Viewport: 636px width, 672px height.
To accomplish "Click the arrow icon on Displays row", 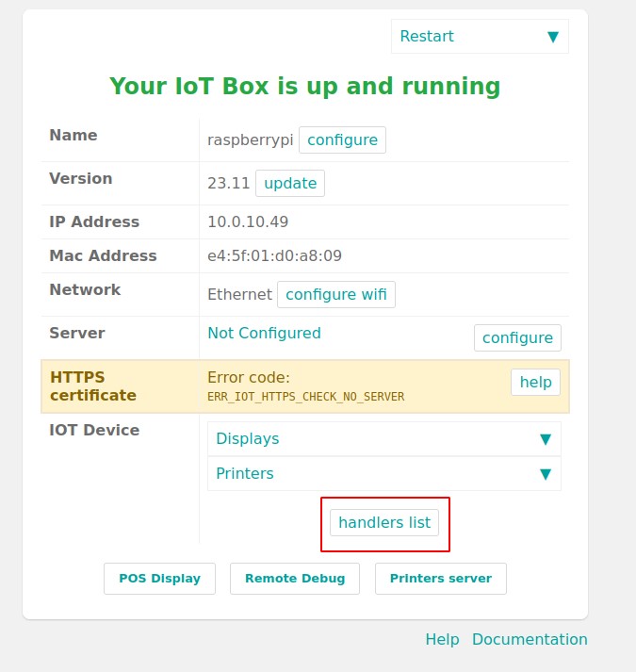I will 546,439.
